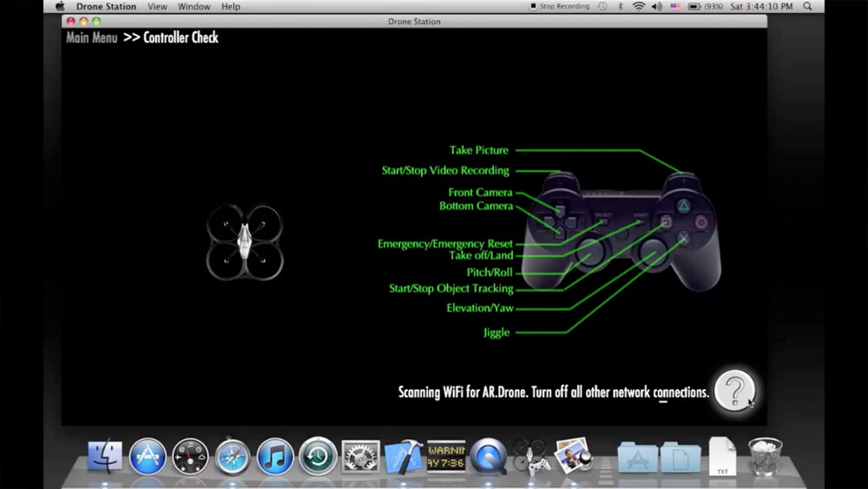
Task: Click the volume menu bar icon
Action: tap(657, 7)
